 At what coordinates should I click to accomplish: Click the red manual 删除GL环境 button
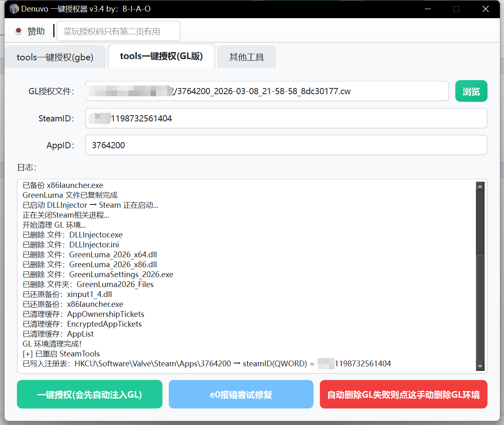(403, 395)
